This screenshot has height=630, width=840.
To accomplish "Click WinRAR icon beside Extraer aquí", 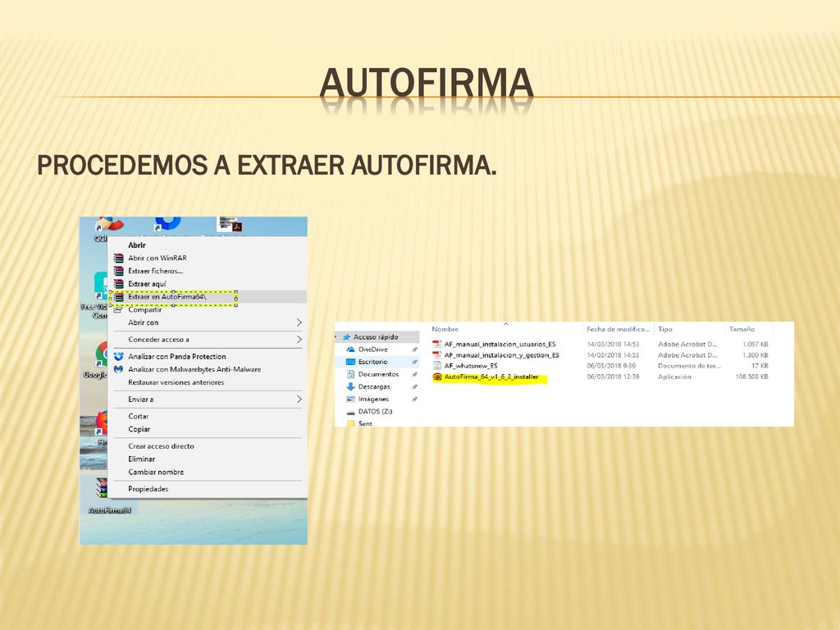I will pyautogui.click(x=118, y=284).
